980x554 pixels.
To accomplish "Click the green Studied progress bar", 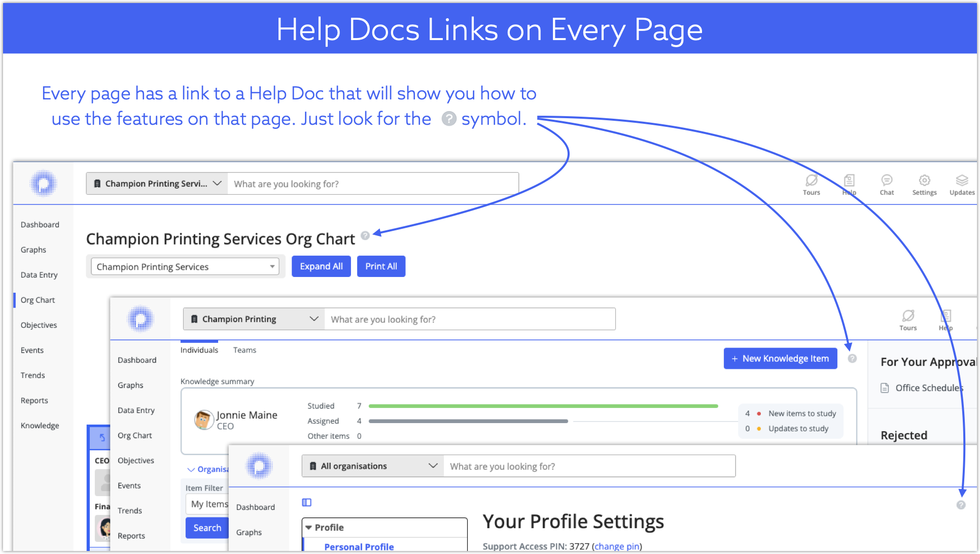I will (x=543, y=406).
